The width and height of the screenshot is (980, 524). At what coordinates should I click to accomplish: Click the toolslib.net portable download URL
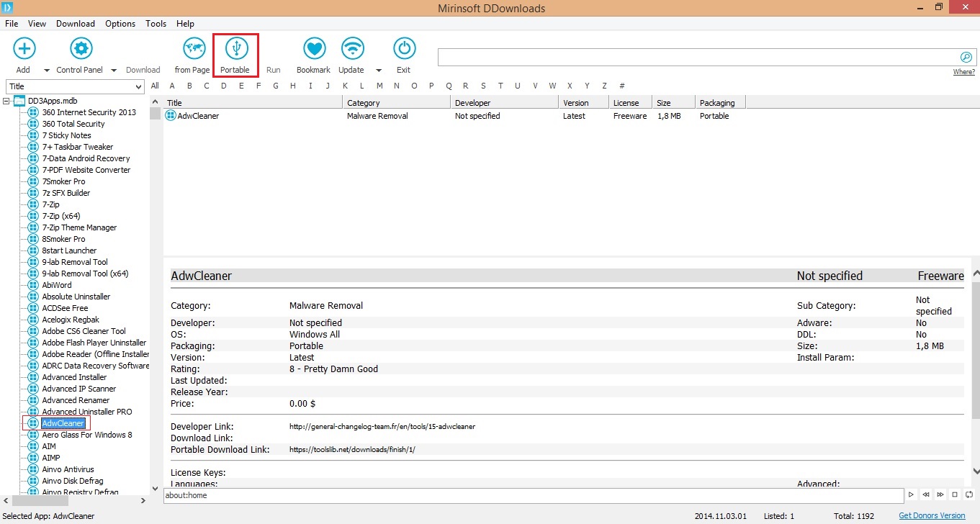352,450
